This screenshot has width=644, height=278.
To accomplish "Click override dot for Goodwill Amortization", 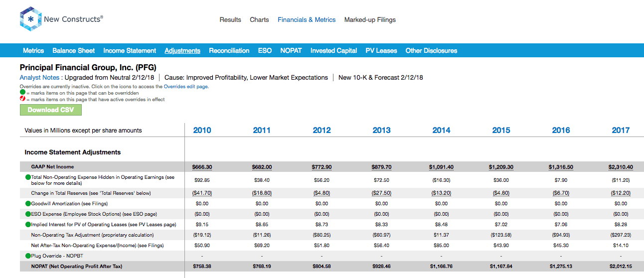I will 28,203.
